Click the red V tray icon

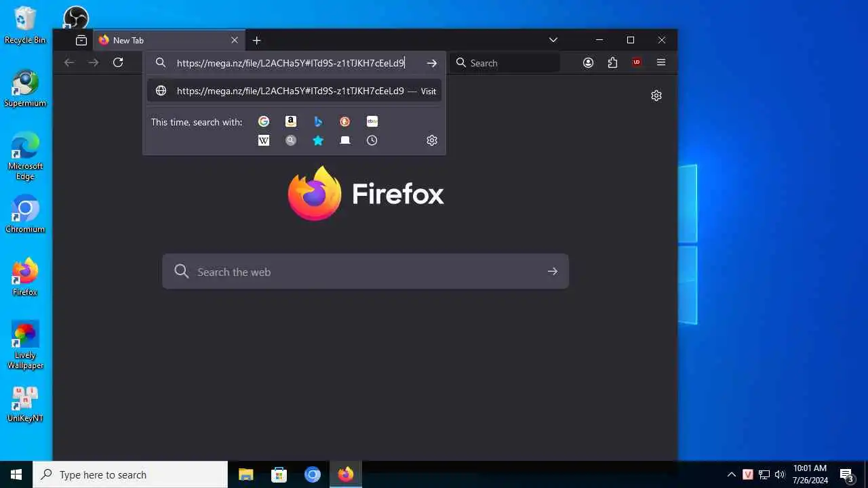point(748,474)
